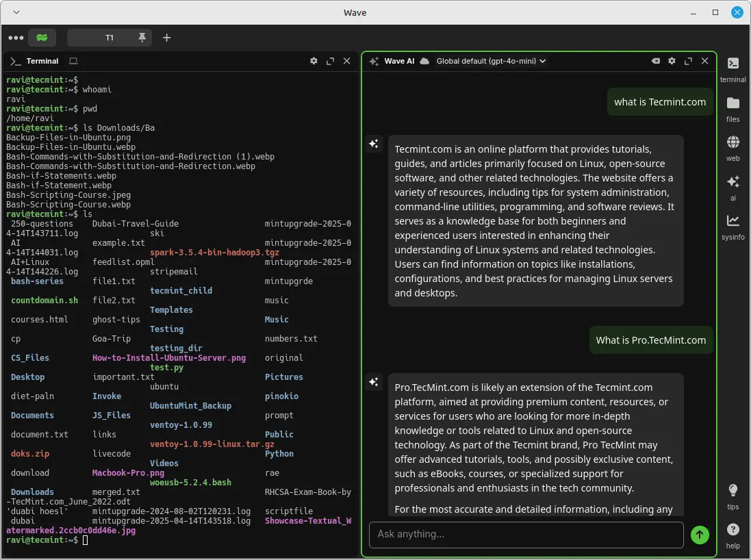Click 'Dubai-Travel-Guide' in terminal listing
This screenshot has width=751, height=560.
point(135,224)
